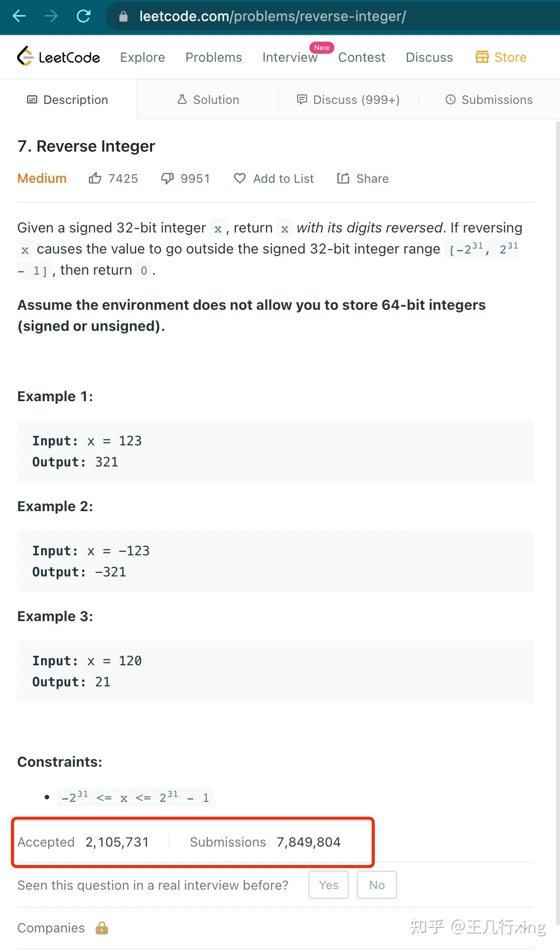Image resolution: width=560 pixels, height=952 pixels.
Task: Click the thumbs-down dislike icon
Action: 167,178
